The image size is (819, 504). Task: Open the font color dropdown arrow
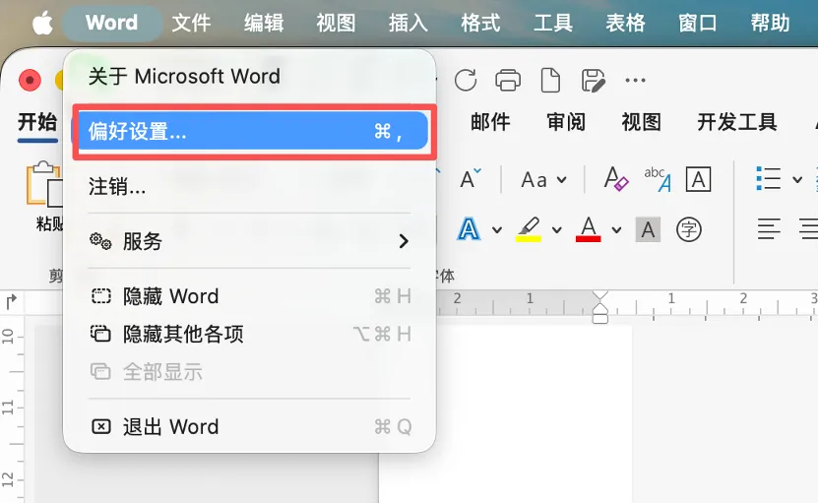point(616,229)
